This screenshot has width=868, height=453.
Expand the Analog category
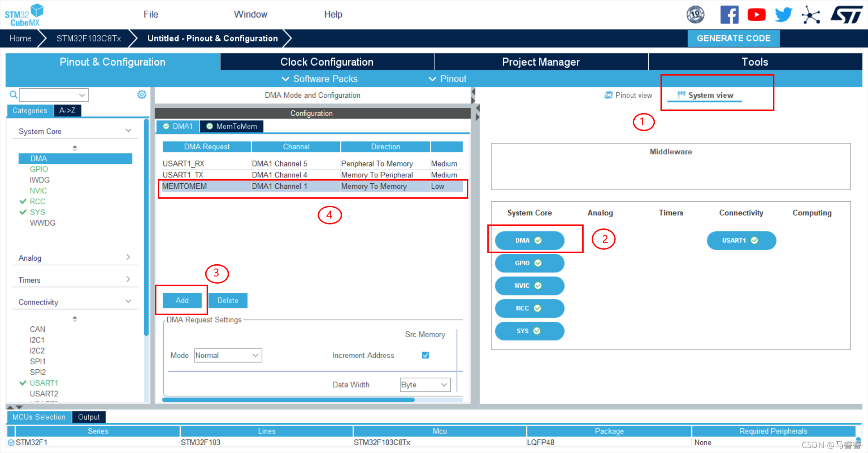click(128, 257)
